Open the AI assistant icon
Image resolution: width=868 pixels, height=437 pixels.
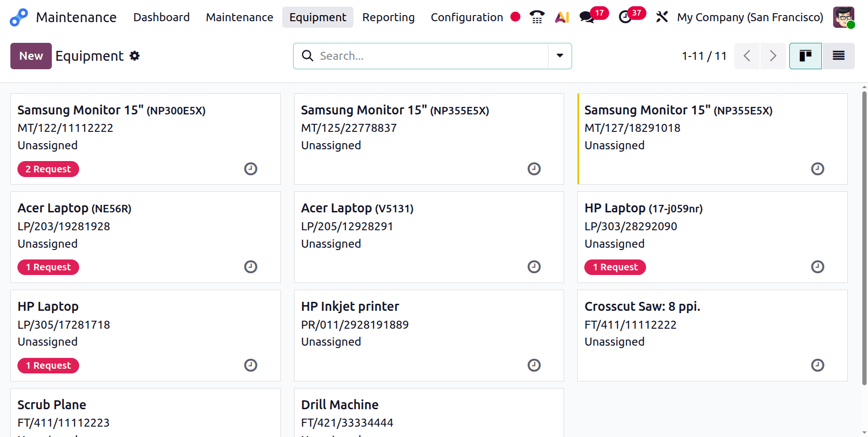coord(562,17)
